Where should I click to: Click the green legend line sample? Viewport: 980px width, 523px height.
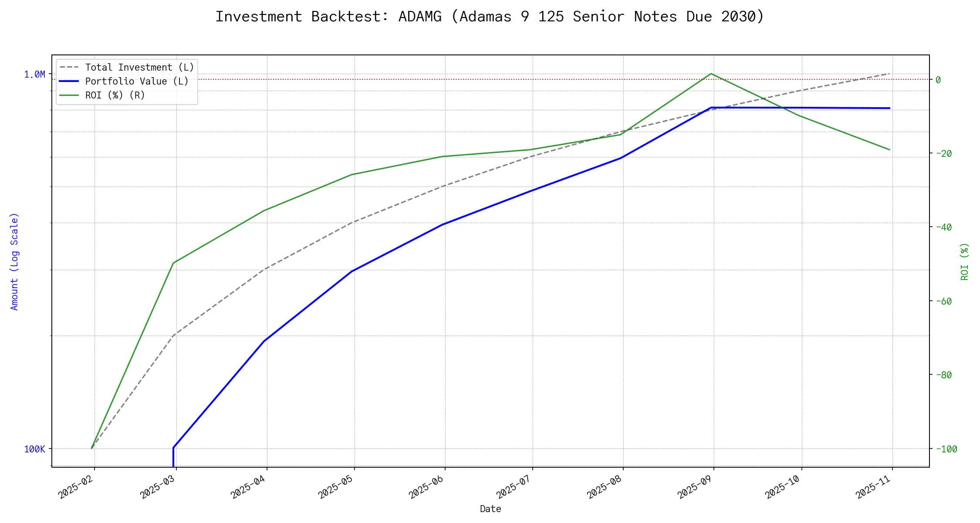tap(69, 95)
